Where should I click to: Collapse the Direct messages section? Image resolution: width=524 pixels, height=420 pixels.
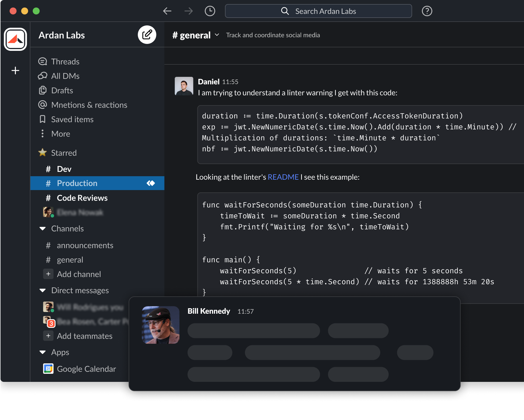pyautogui.click(x=42, y=290)
